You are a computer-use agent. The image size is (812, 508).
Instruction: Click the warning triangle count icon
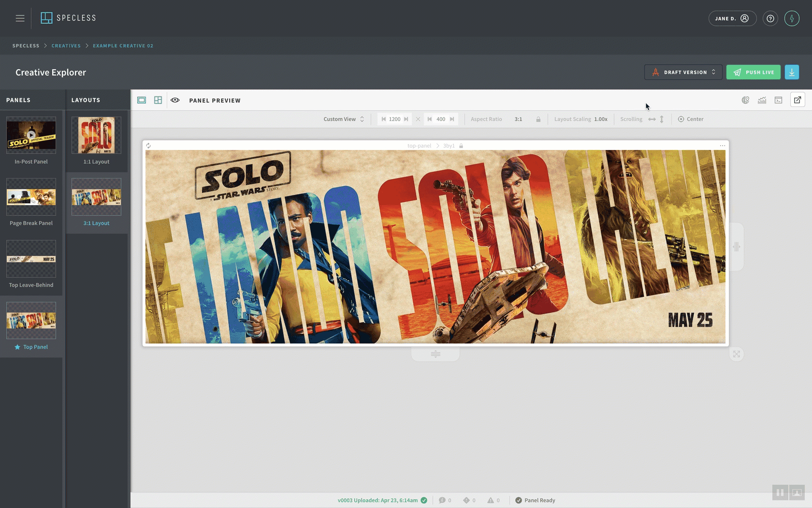click(x=491, y=500)
